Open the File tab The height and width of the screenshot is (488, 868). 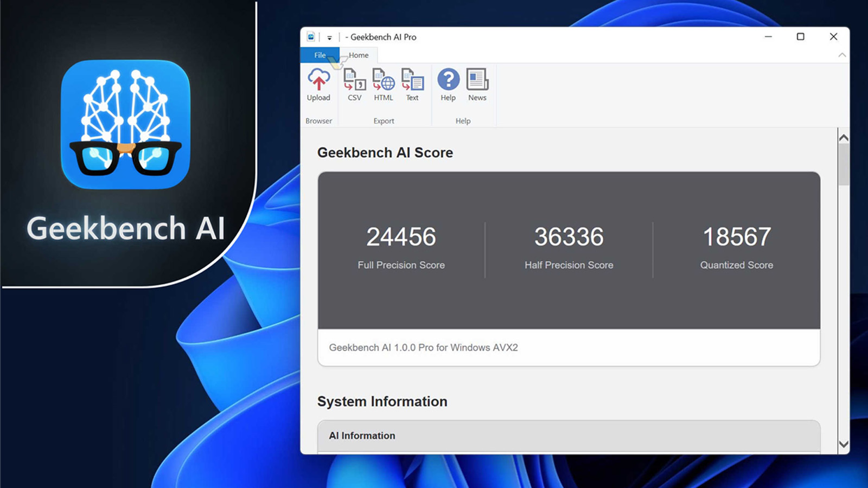[320, 55]
